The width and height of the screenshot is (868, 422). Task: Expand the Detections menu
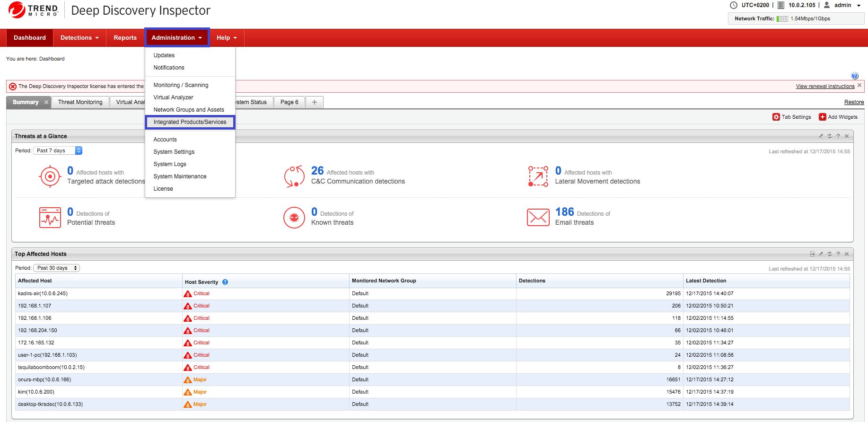[79, 38]
